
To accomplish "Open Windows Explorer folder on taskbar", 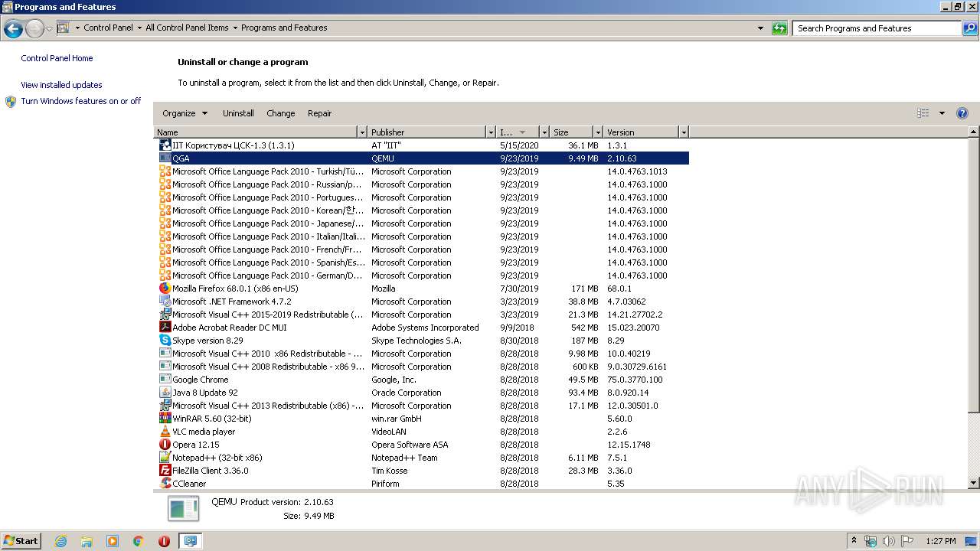I will 87,541.
